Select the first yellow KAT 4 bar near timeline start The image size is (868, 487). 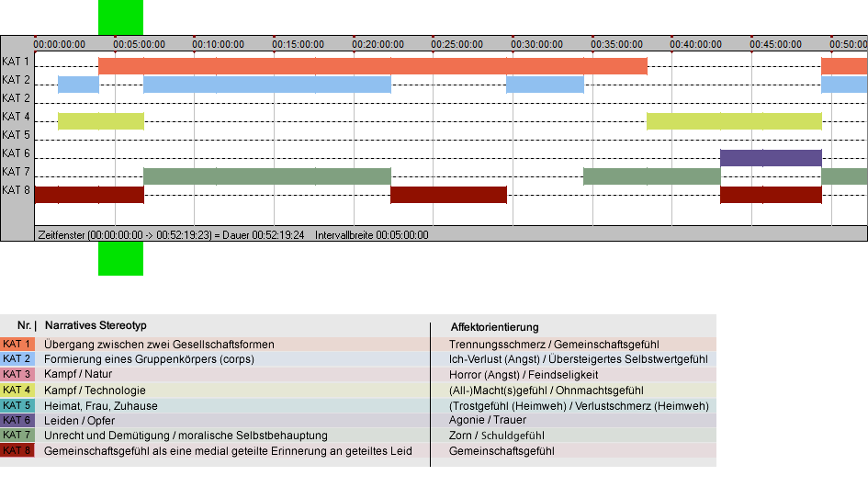[101, 120]
